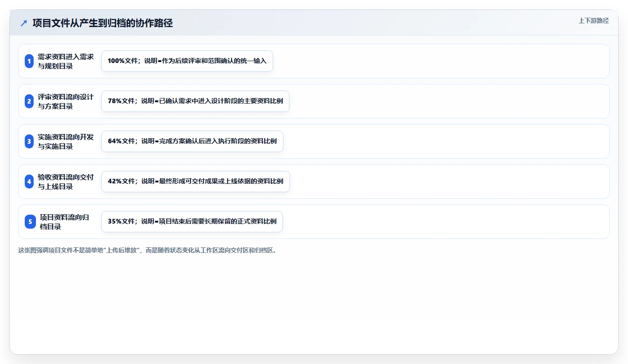Click the footnote starting with 这张图强调项目文件

click(148, 250)
